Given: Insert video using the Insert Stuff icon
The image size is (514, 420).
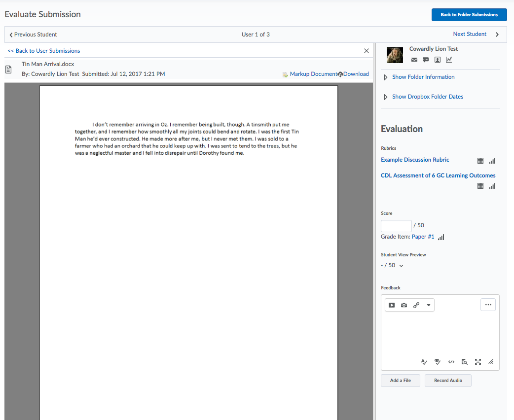Looking at the screenshot, I should point(391,305).
